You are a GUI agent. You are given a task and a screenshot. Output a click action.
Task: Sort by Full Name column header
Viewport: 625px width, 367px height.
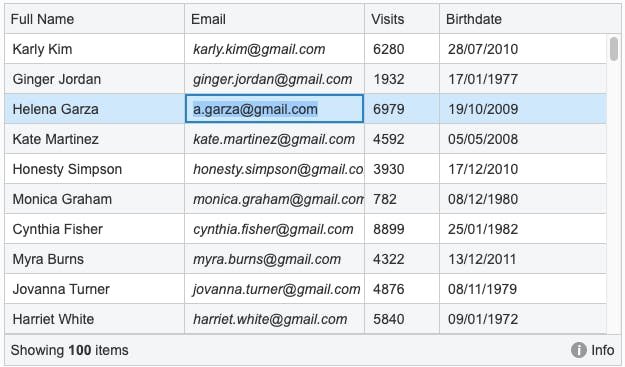coord(94,19)
